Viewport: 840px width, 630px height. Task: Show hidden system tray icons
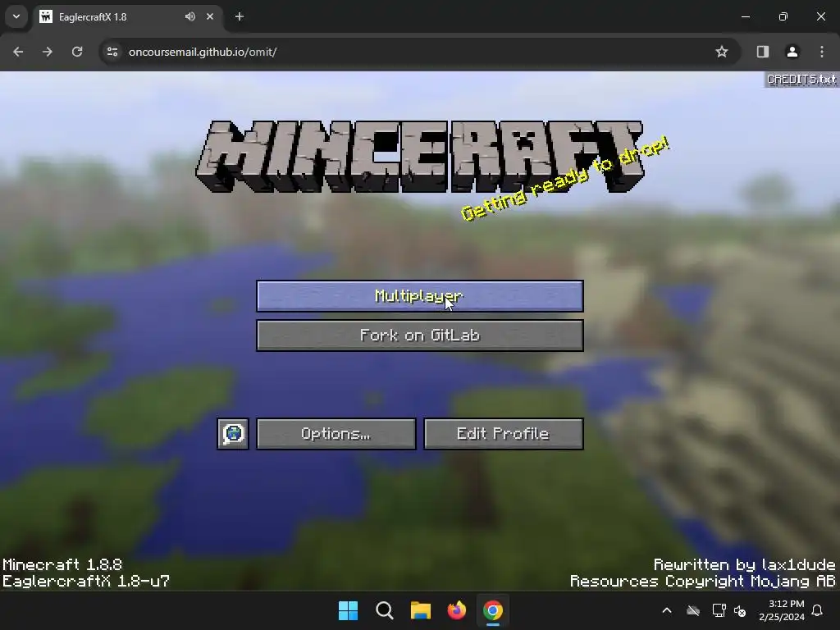667,610
